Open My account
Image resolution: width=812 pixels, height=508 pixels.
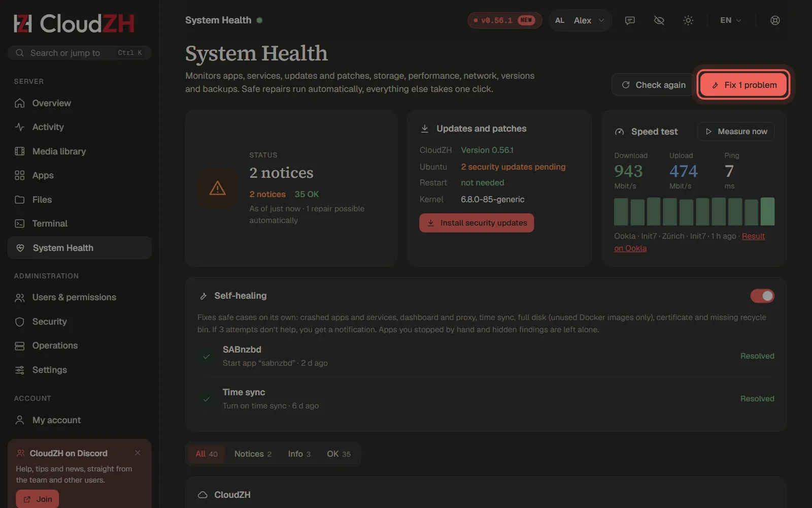click(x=80, y=420)
